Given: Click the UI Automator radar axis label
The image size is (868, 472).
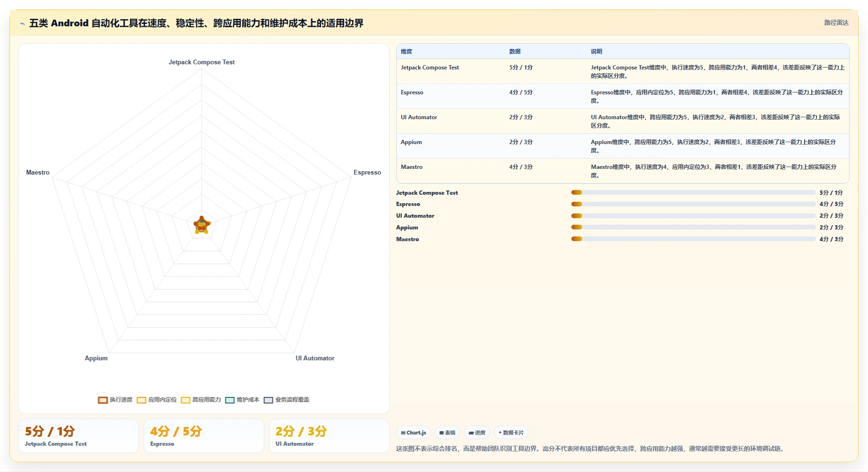Looking at the screenshot, I should [315, 358].
